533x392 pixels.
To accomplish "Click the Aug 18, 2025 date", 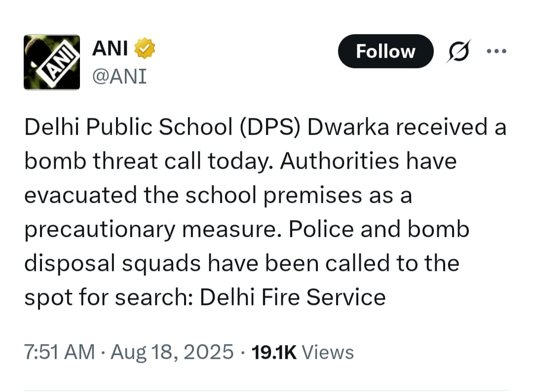I will point(172,352).
